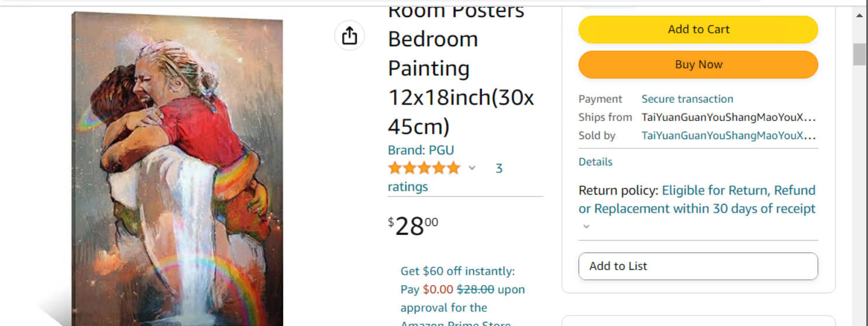This screenshot has width=868, height=326.
Task: Click the share icon beside the product image
Action: coord(349,36)
